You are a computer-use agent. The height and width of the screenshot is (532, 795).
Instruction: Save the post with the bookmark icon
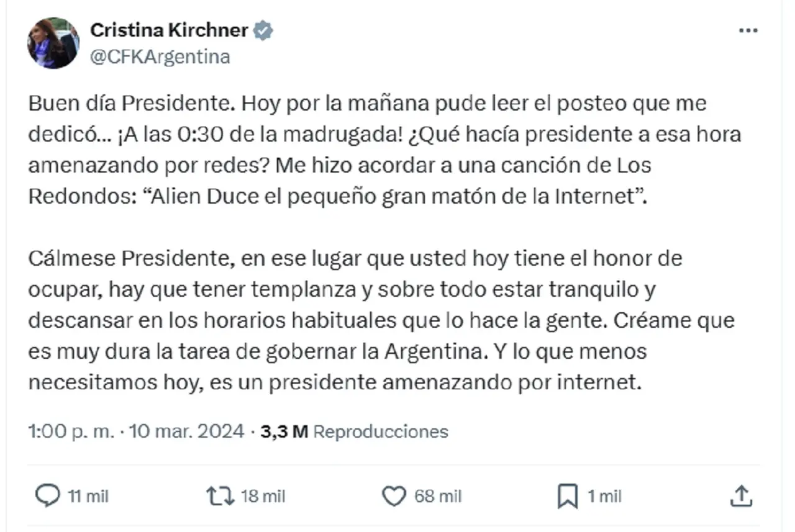pos(567,496)
